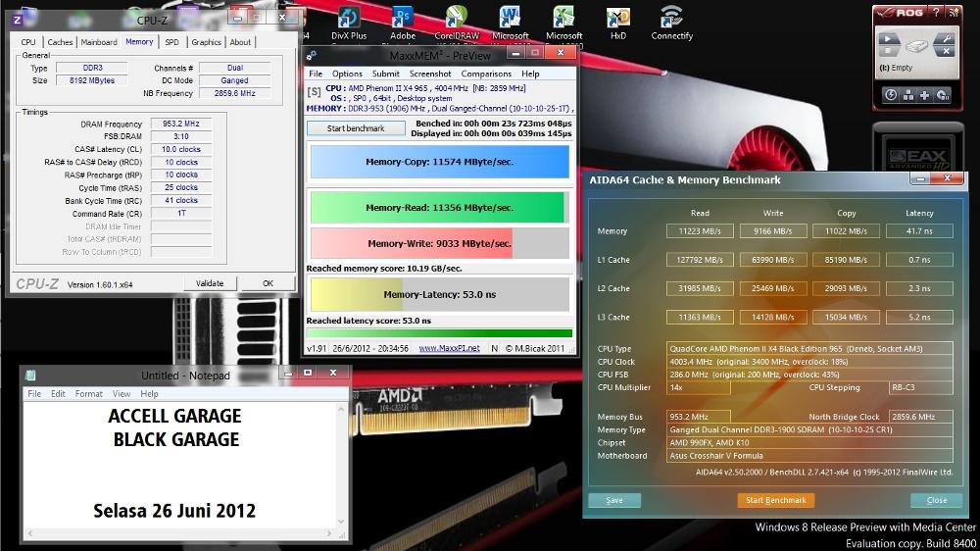
Task: Click the refresh-pause icon in ROG gadget
Action: point(943,95)
